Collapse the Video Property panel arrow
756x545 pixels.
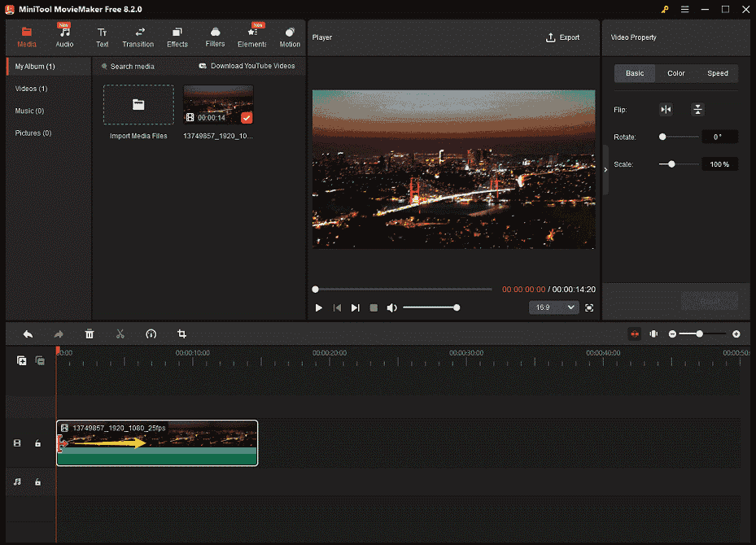point(605,170)
